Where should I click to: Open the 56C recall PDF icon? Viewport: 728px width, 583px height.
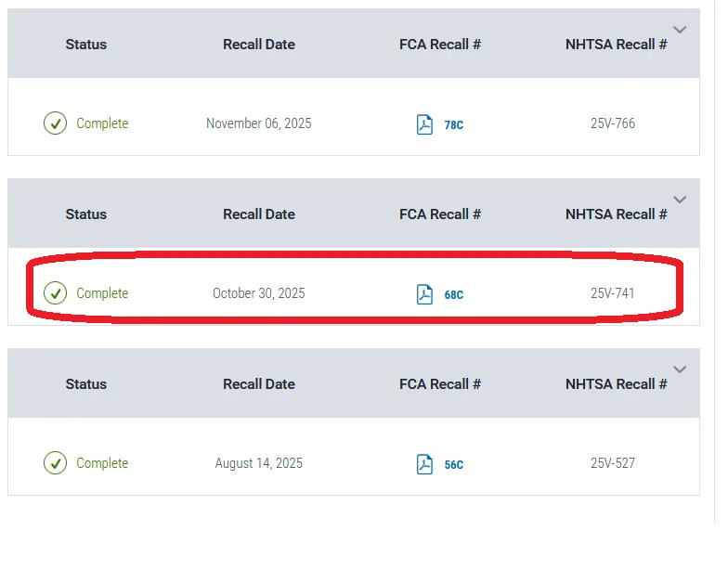pos(424,464)
